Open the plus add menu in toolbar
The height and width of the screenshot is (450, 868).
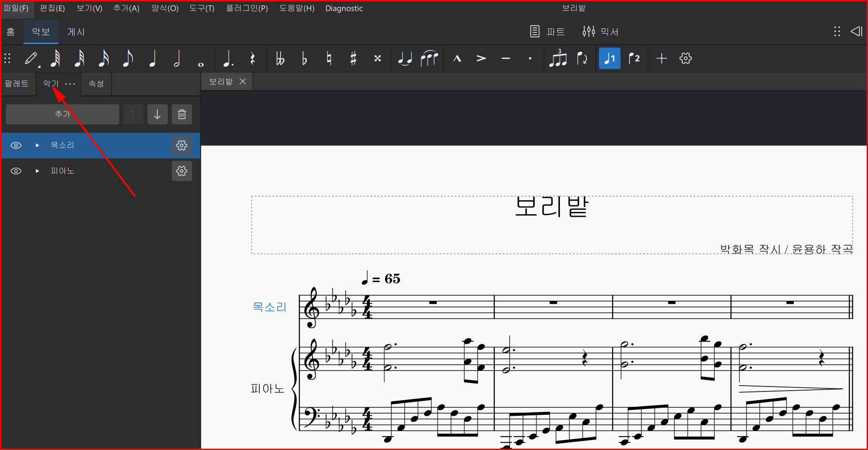[661, 58]
